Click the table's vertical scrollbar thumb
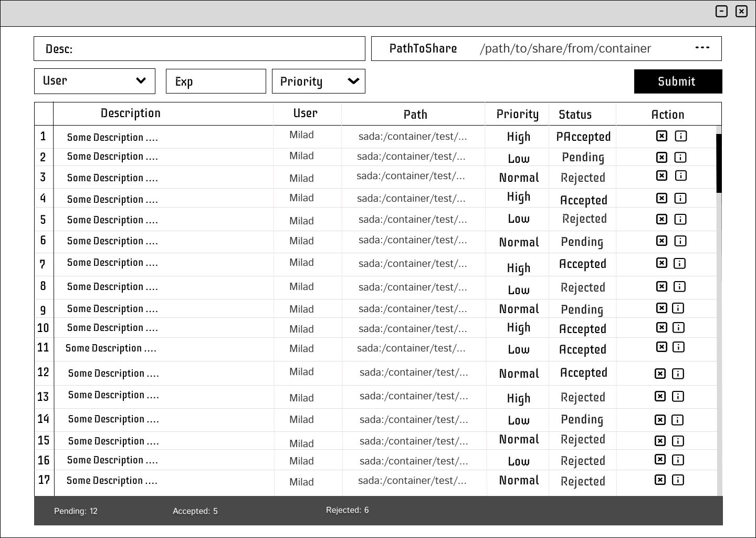Image resolution: width=756 pixels, height=538 pixels. pyautogui.click(x=719, y=163)
